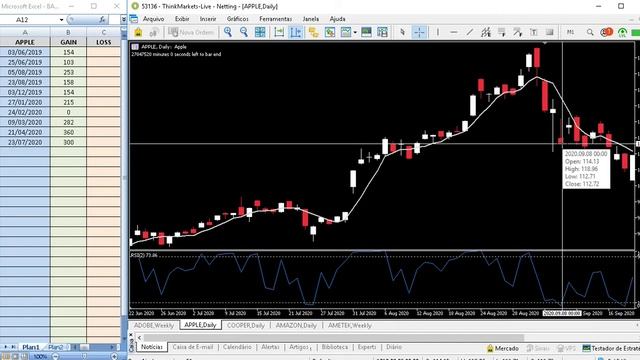The image size is (640, 360).
Task: Open the Exibir menu
Action: 182,19
